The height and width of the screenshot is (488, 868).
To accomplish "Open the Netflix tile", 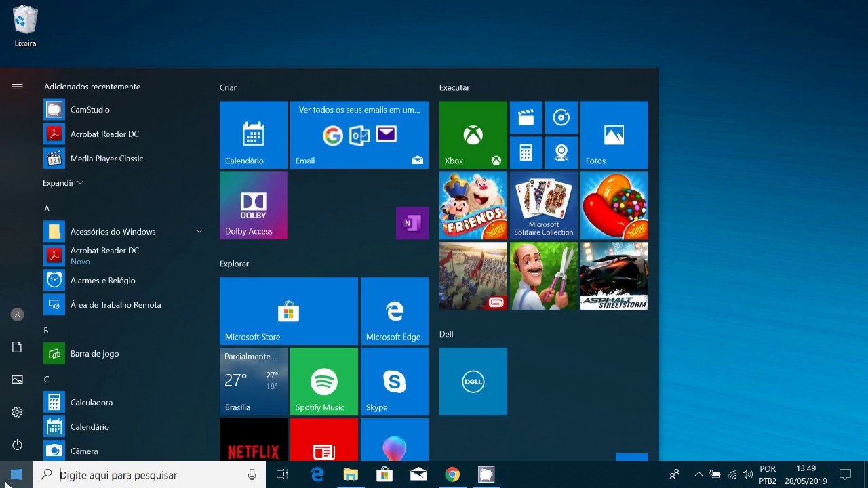I will point(253,440).
